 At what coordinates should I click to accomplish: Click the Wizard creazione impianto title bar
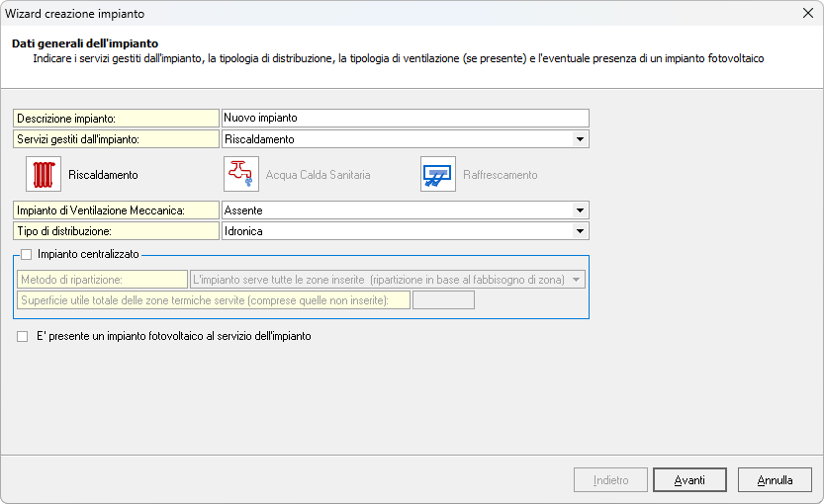(x=396, y=14)
